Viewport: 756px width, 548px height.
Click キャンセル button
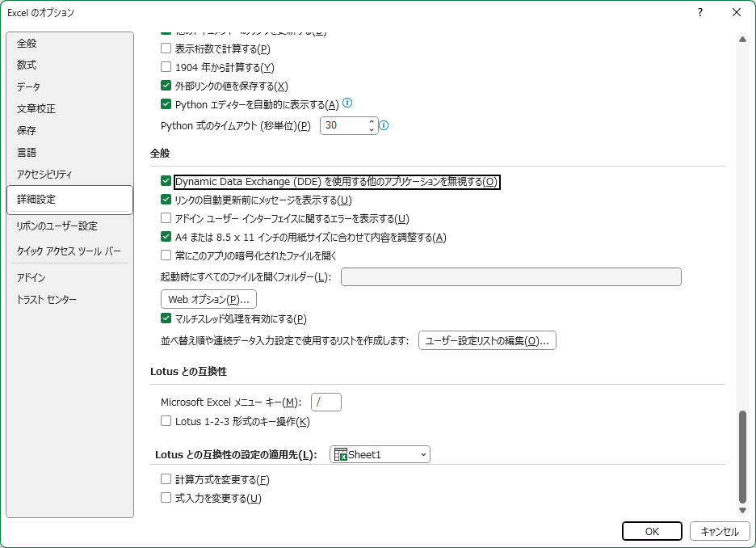point(720,531)
